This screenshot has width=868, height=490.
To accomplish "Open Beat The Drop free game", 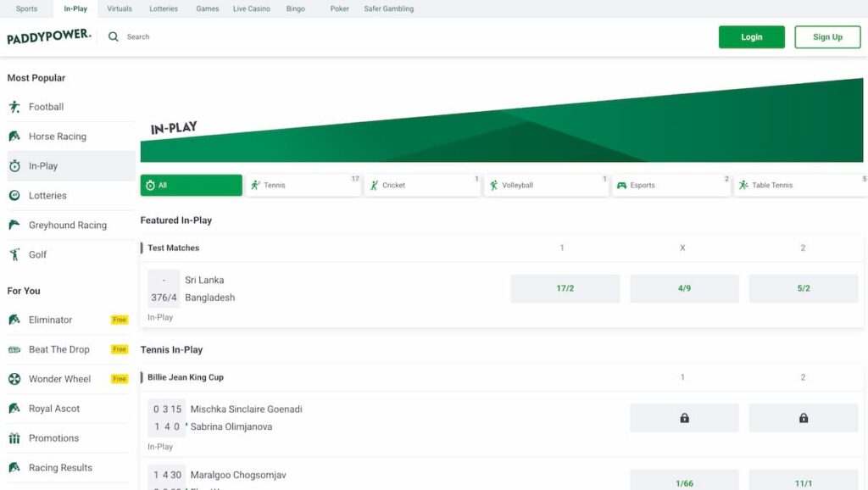I will tap(14, 349).
